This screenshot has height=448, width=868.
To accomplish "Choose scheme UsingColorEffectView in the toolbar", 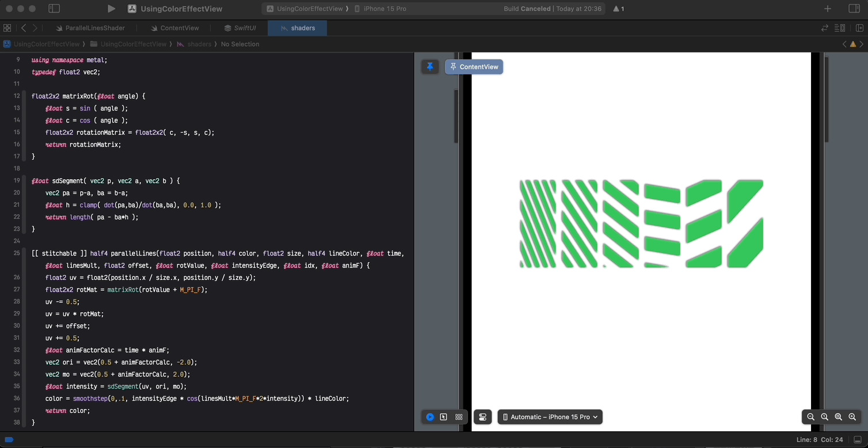I will coord(304,9).
